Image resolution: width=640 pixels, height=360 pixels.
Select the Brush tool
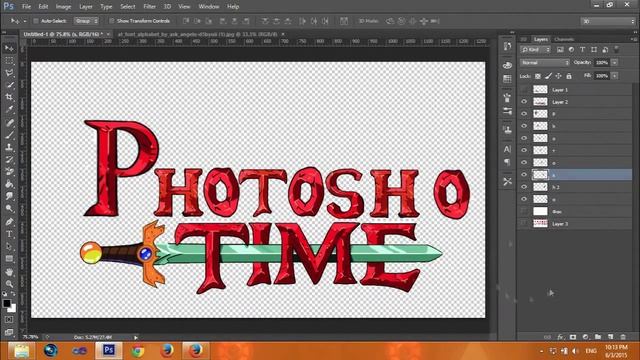(x=9, y=135)
